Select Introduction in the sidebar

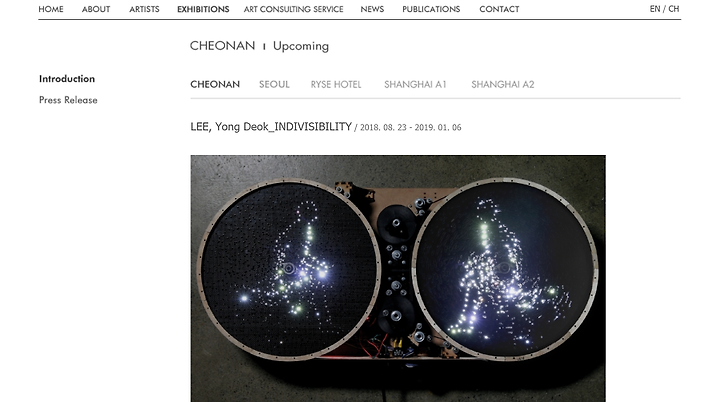click(x=67, y=79)
